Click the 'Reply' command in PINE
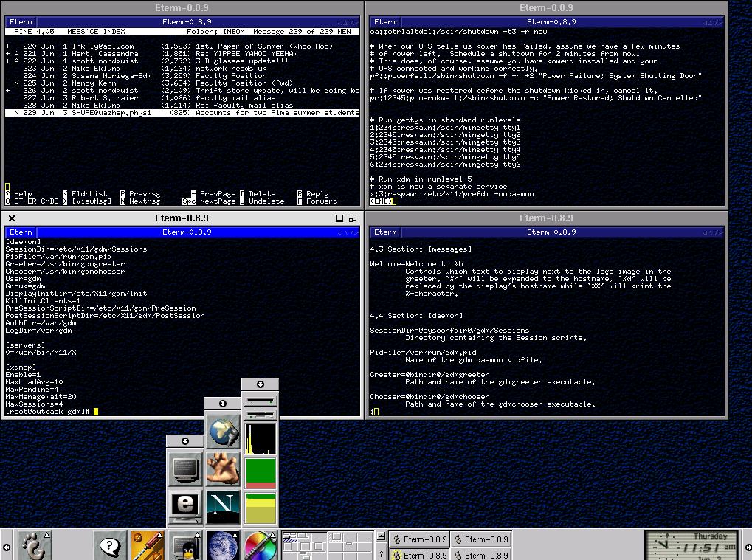This screenshot has height=560, width=752. pyautogui.click(x=317, y=194)
